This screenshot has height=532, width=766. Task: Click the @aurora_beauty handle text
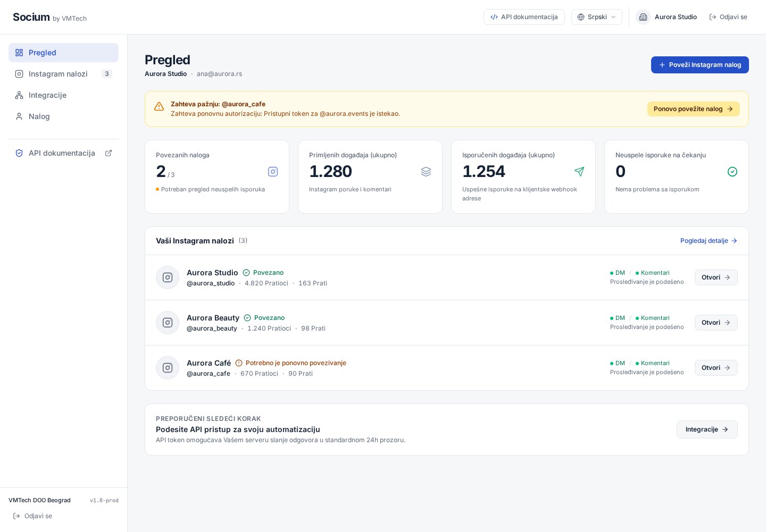click(x=212, y=328)
